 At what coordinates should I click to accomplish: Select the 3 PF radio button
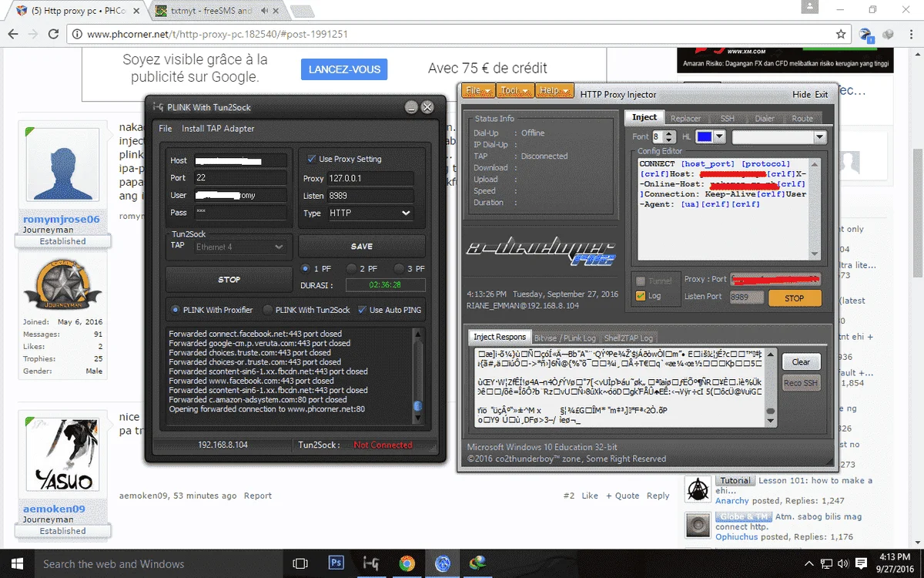[399, 268]
